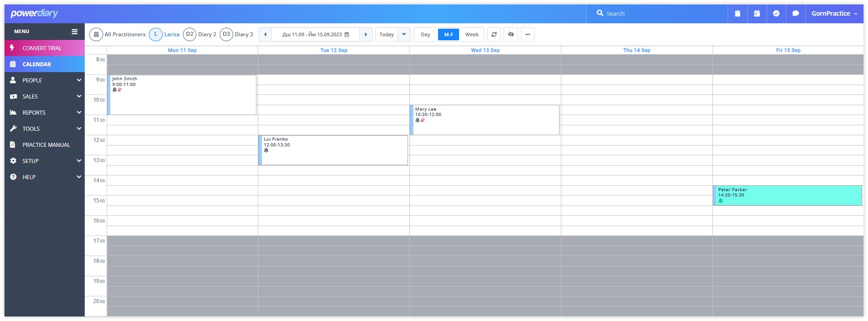Open Peter Parker 14:30-15:30 appointment
868x321 pixels.
tap(787, 196)
